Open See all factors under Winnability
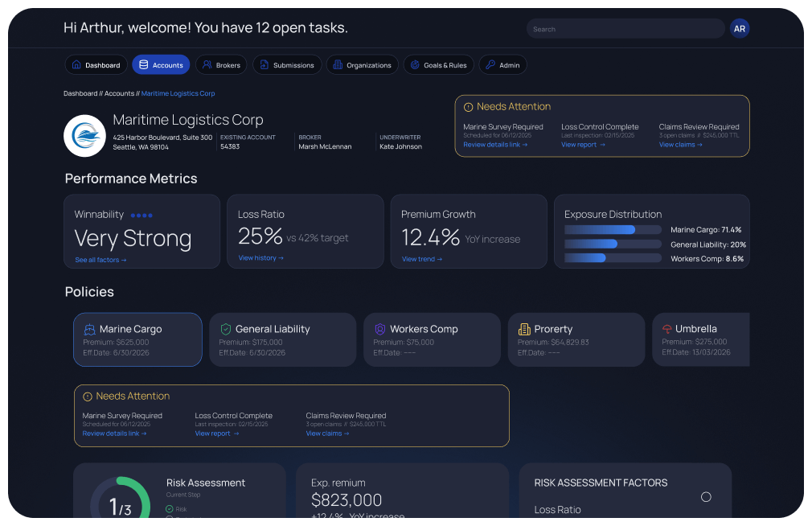 [100, 259]
